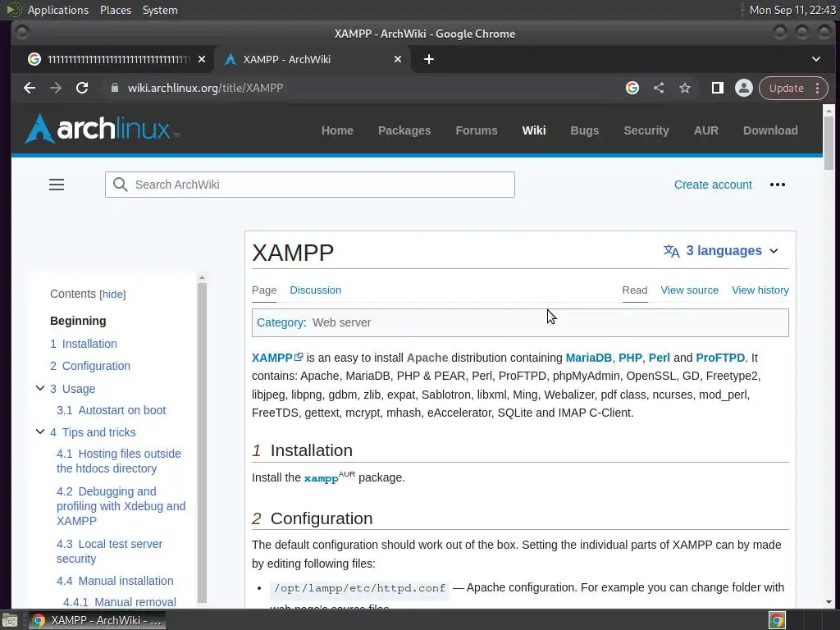The width and height of the screenshot is (840, 630).
Task: Go back to the previous page
Action: (x=30, y=88)
